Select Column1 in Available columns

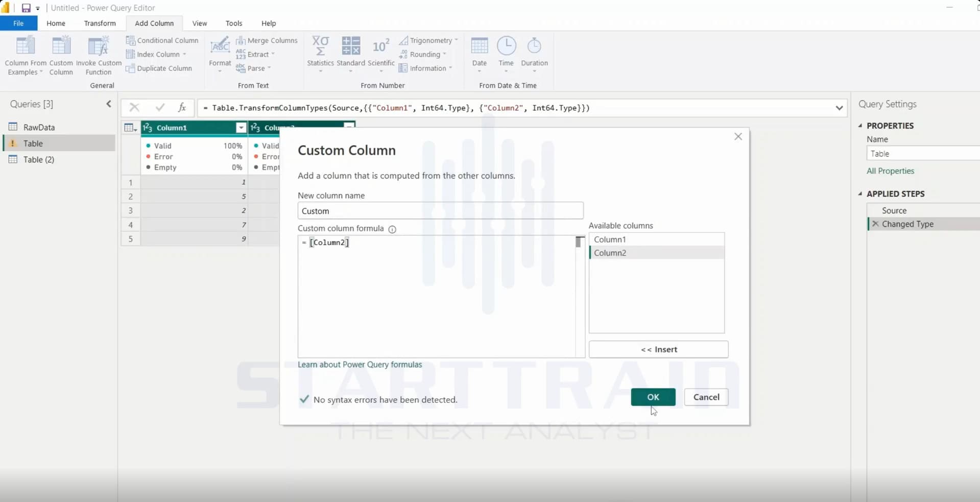(x=657, y=240)
